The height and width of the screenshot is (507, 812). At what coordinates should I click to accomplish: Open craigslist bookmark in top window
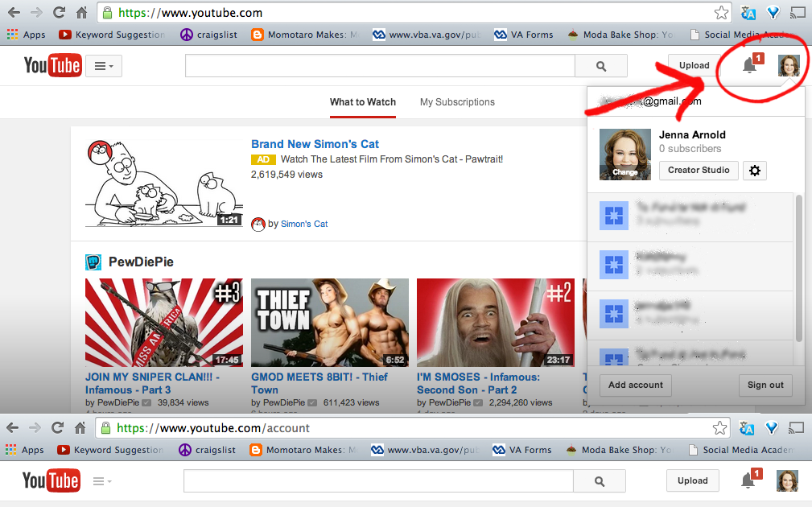[208, 35]
